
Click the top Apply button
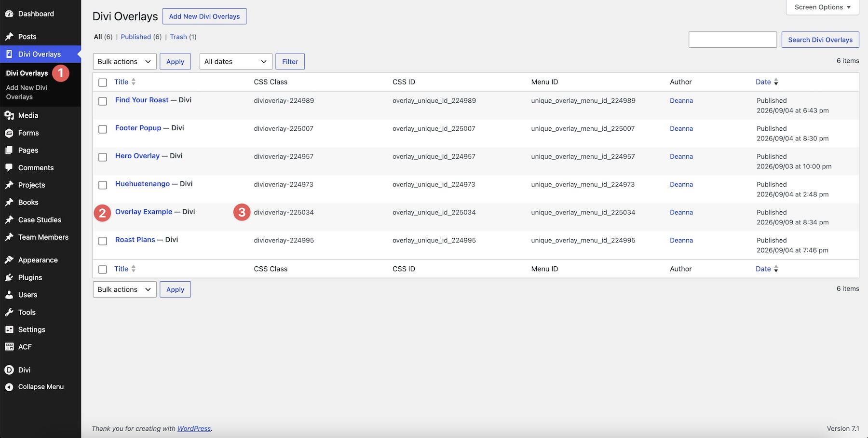175,62
